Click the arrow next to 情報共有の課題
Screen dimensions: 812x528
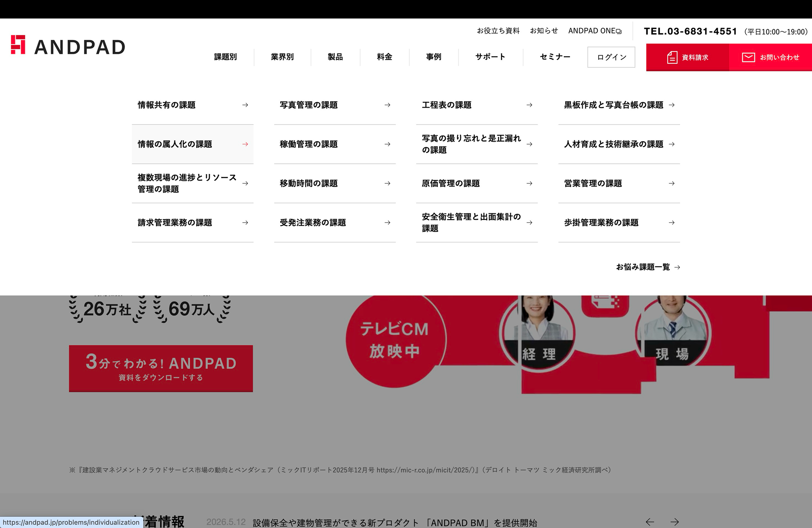(245, 105)
